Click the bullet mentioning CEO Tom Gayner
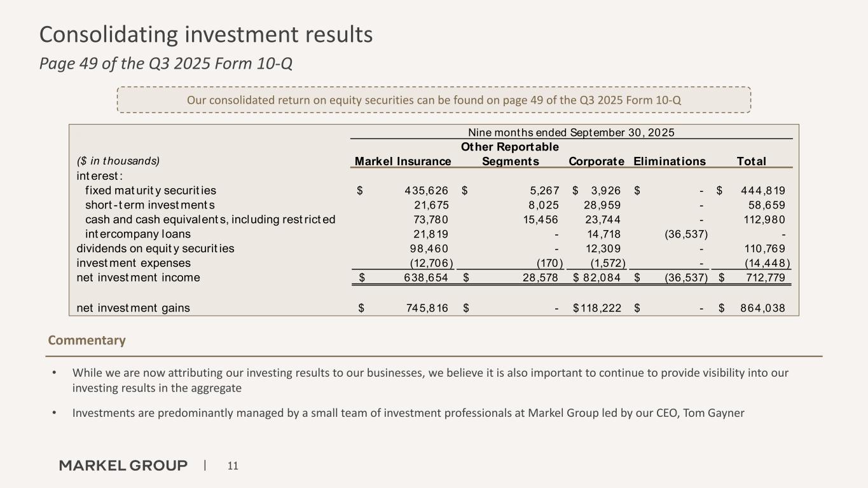Image resolution: width=868 pixels, height=488 pixels. (x=408, y=413)
